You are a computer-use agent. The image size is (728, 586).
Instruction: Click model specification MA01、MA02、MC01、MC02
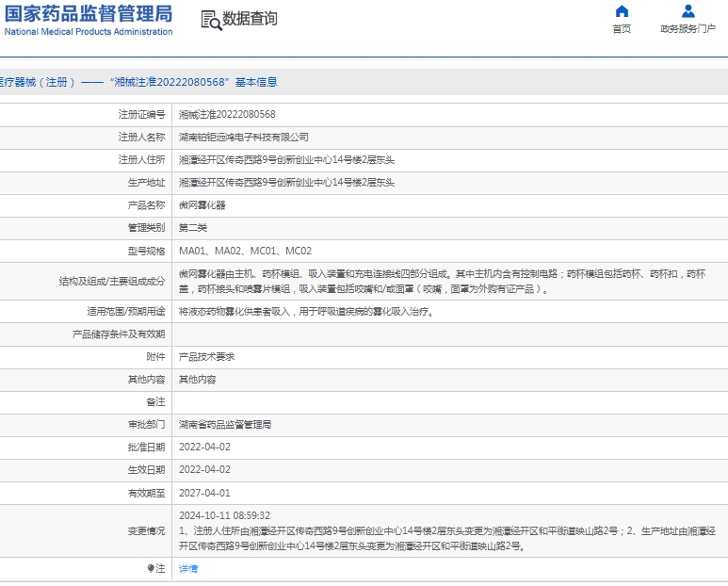click(x=245, y=251)
